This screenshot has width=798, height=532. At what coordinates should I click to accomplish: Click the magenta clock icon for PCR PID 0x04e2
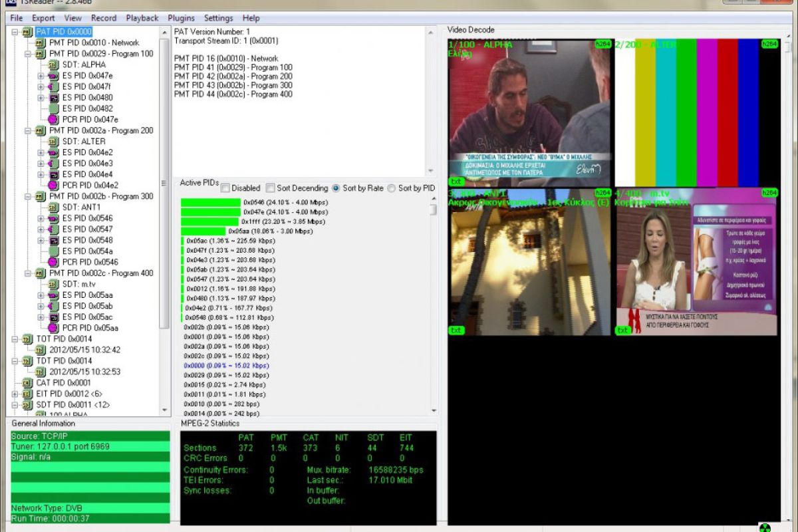(x=53, y=186)
